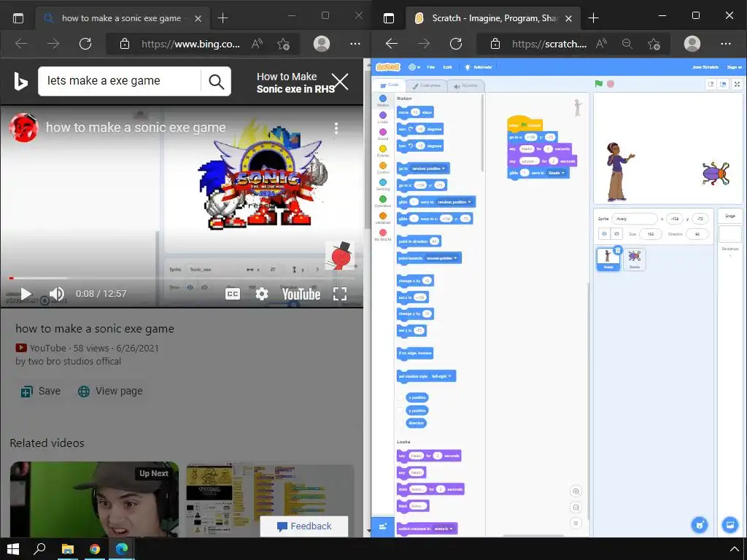Open File Explorer from the taskbar

click(68, 549)
